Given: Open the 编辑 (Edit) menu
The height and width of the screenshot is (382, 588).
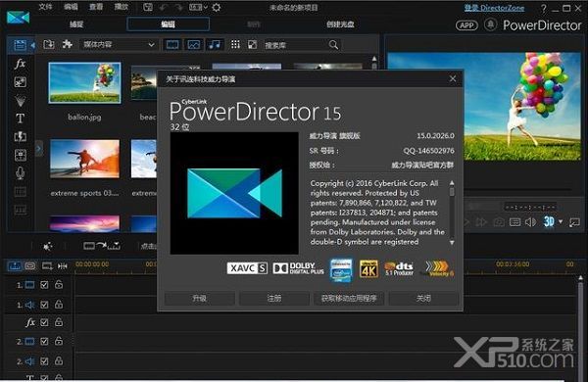Looking at the screenshot, I should (x=71, y=7).
